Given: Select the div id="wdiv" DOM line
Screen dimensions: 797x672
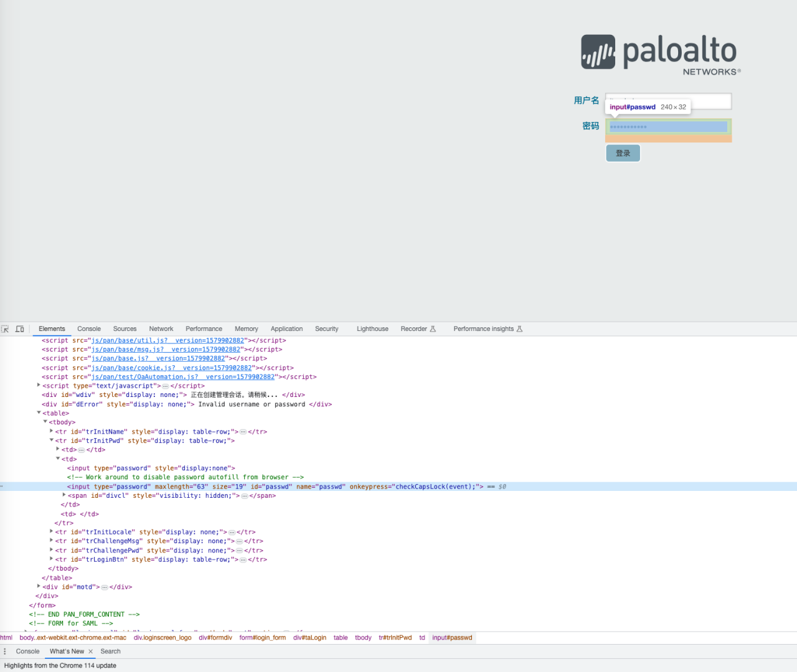Looking at the screenshot, I should pos(173,395).
